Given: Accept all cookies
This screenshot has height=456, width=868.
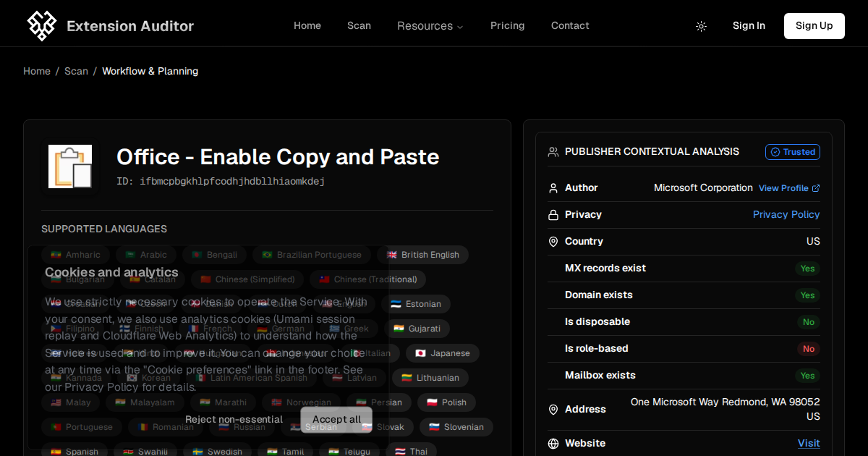Looking at the screenshot, I should tap(336, 420).
